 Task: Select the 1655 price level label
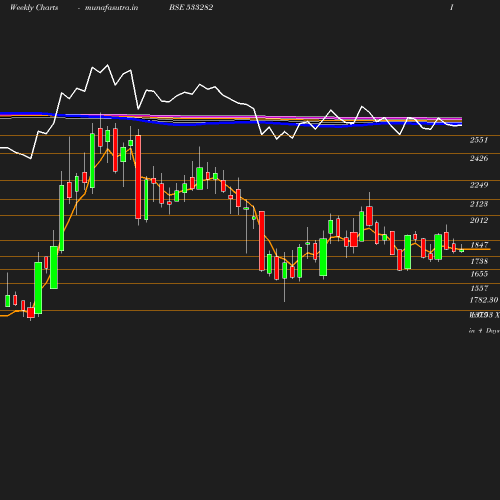(x=479, y=274)
